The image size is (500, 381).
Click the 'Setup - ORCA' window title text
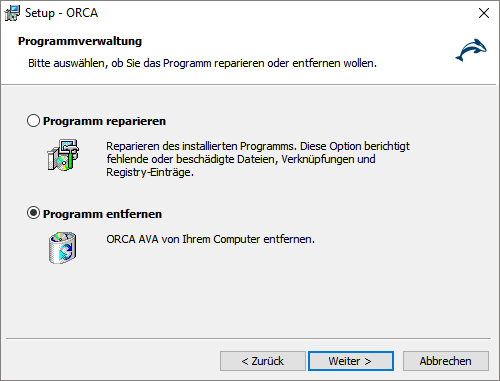coord(61,13)
